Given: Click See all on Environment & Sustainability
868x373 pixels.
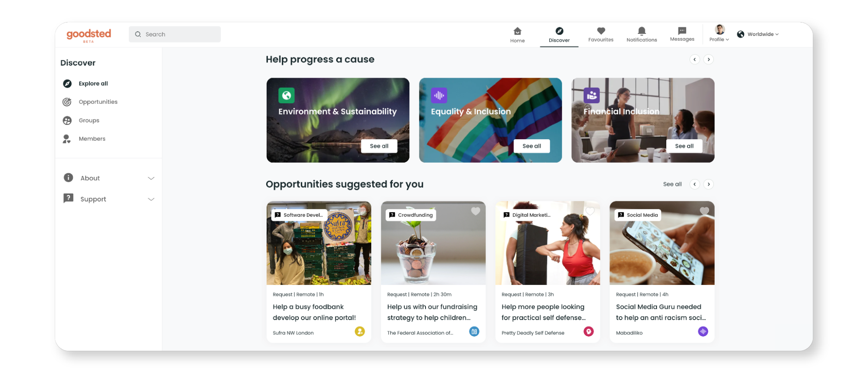Looking at the screenshot, I should pyautogui.click(x=379, y=146).
